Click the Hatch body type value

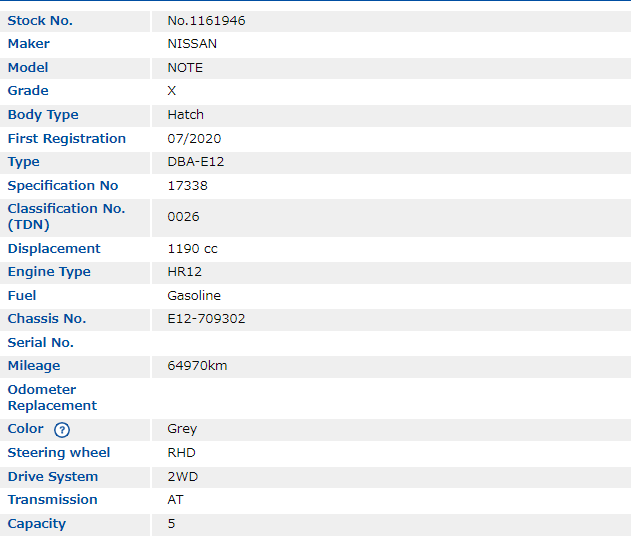point(185,115)
